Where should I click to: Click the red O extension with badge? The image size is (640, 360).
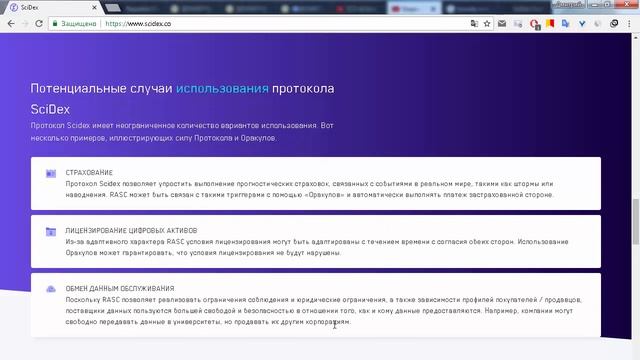[x=535, y=24]
